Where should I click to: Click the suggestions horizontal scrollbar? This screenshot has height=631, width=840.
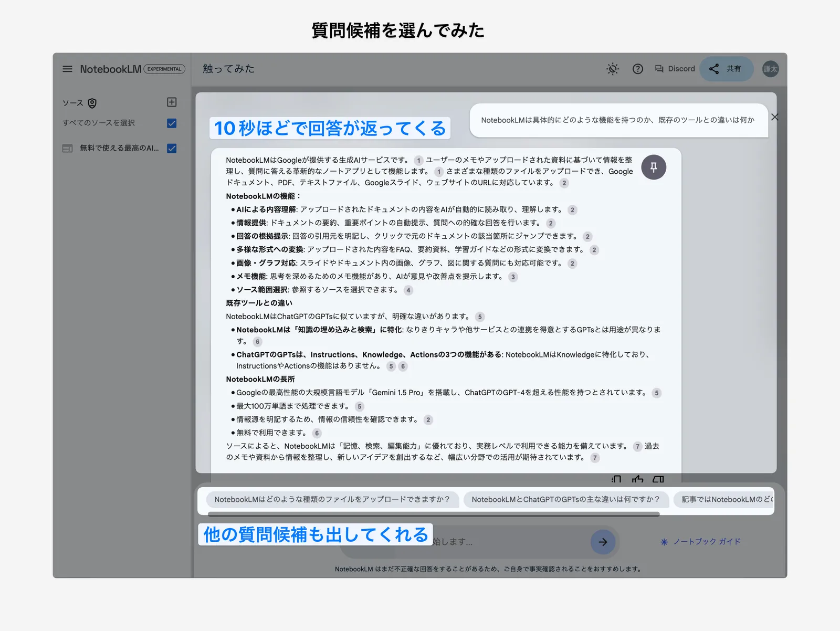coord(434,514)
